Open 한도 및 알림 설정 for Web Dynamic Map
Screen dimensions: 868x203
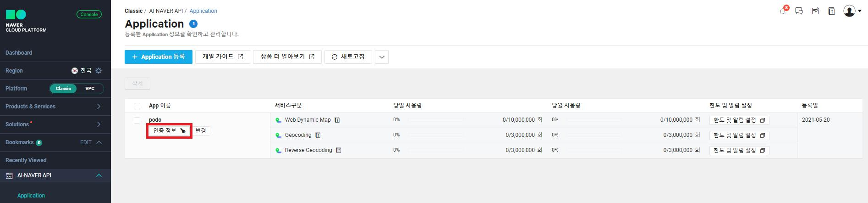coord(739,120)
